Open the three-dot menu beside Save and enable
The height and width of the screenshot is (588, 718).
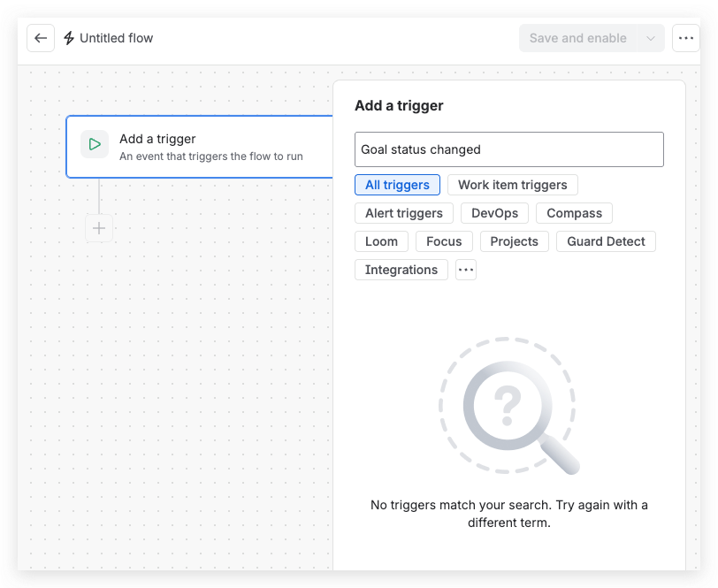tap(685, 38)
